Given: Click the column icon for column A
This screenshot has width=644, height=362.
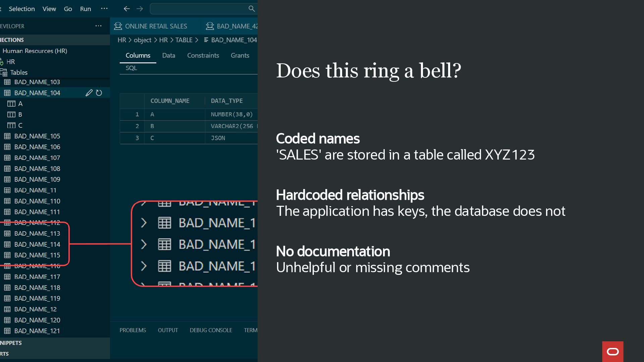Looking at the screenshot, I should (11, 104).
